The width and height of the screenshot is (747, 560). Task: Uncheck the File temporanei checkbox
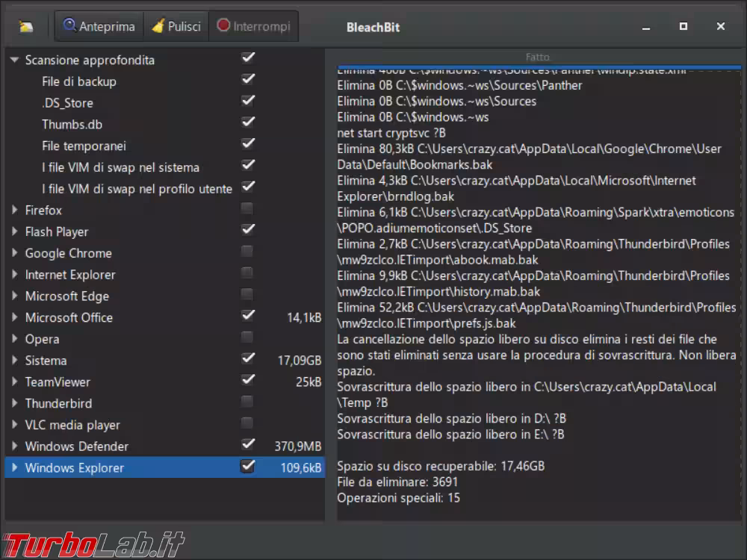point(248,143)
